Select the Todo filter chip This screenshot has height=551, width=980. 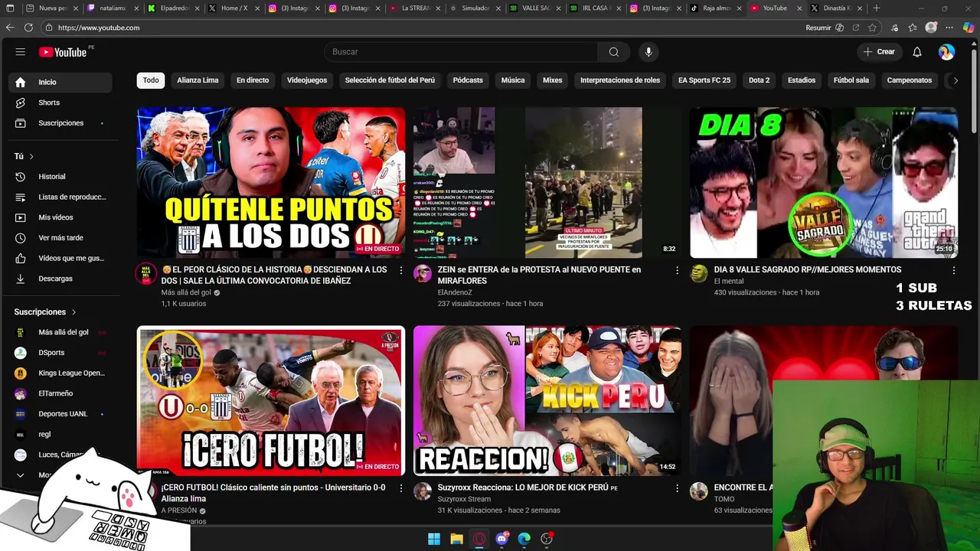click(x=151, y=80)
